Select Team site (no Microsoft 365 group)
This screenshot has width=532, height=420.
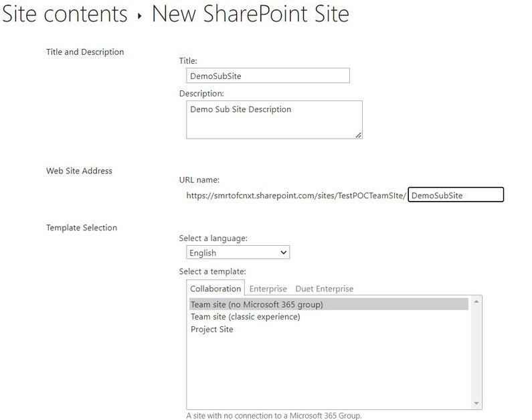[257, 304]
